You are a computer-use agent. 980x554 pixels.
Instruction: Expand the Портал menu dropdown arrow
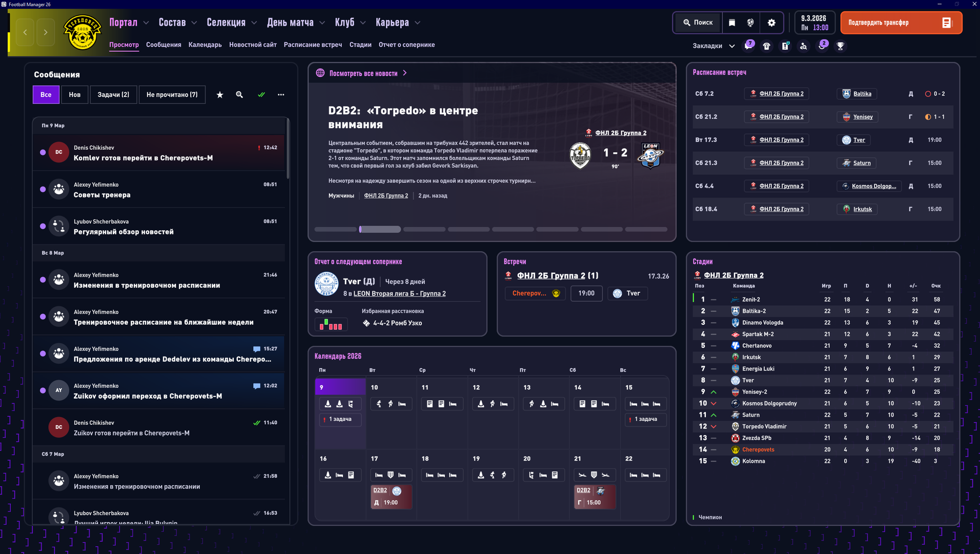click(x=146, y=23)
